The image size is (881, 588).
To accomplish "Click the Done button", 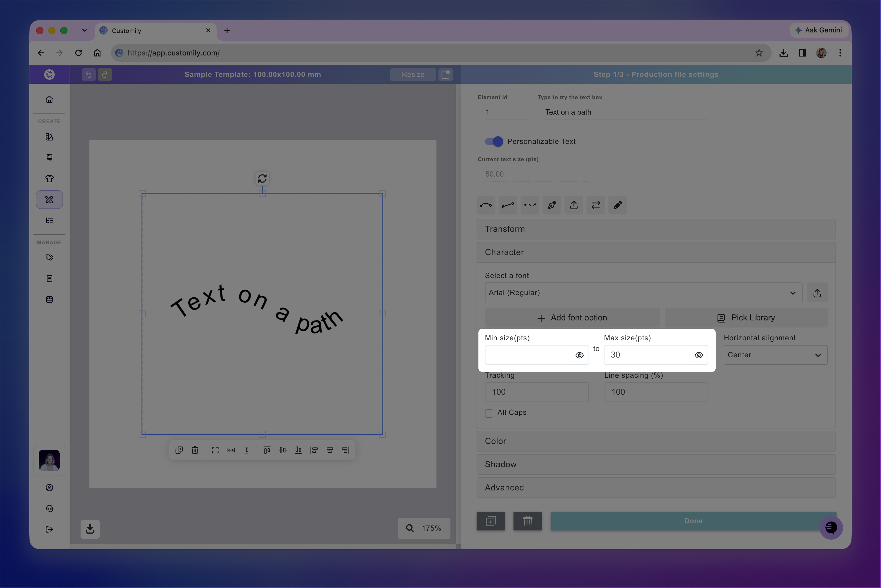I will pos(693,521).
